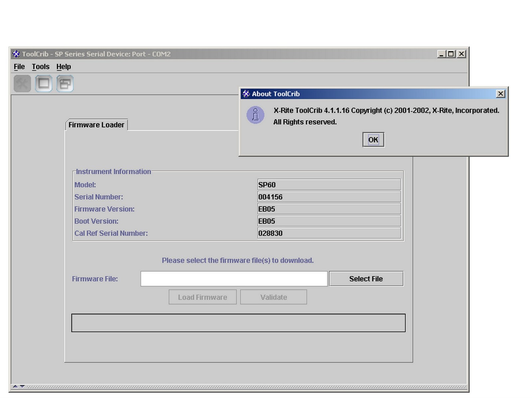
Task: Open the Tools menu
Action: tap(41, 67)
